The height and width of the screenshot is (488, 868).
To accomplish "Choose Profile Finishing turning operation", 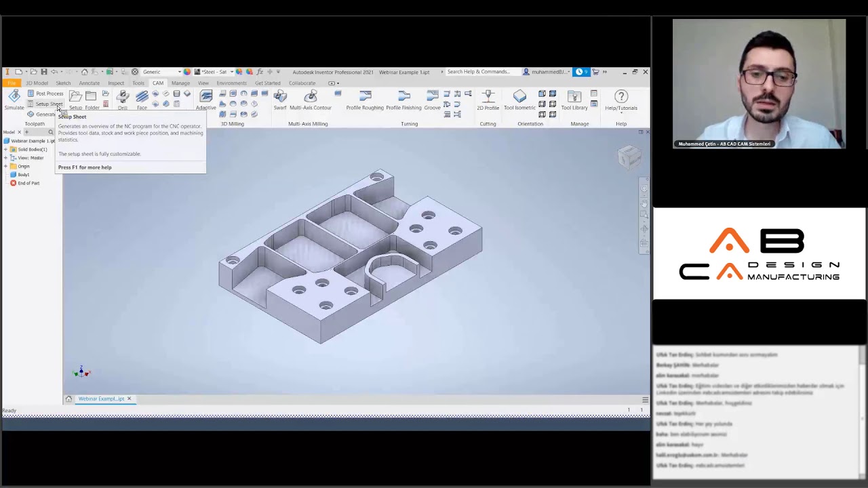I will [x=403, y=100].
